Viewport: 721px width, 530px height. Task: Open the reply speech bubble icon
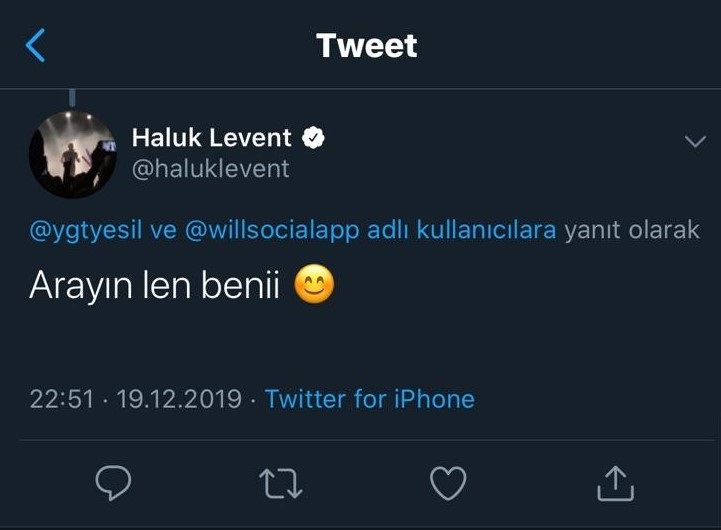click(x=114, y=484)
